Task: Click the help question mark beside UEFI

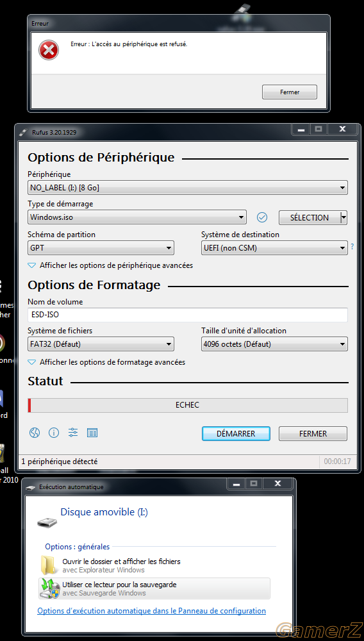Action: pos(352,247)
